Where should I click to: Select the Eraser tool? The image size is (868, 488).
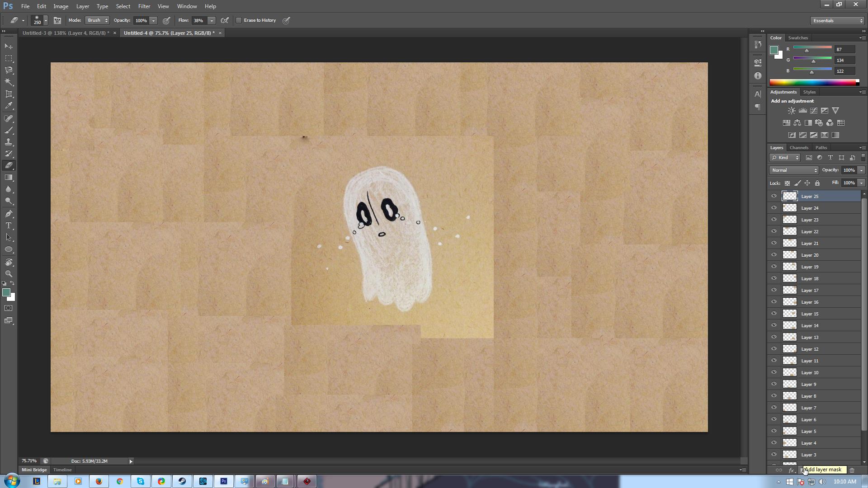point(9,165)
